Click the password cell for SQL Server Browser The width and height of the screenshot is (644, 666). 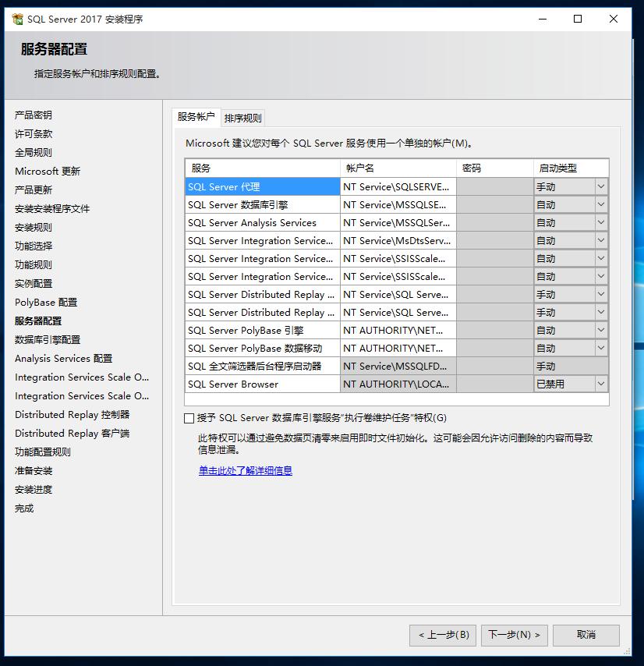tap(495, 384)
